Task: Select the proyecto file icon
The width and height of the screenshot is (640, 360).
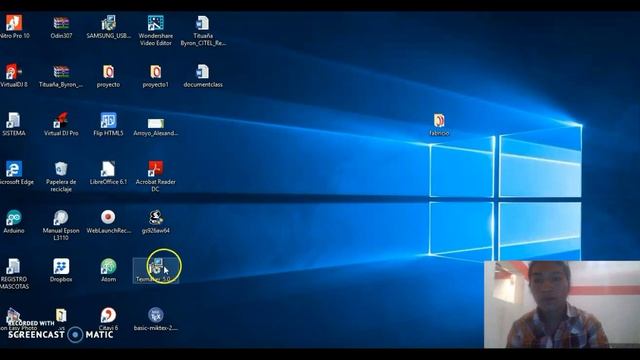Action: [x=109, y=72]
